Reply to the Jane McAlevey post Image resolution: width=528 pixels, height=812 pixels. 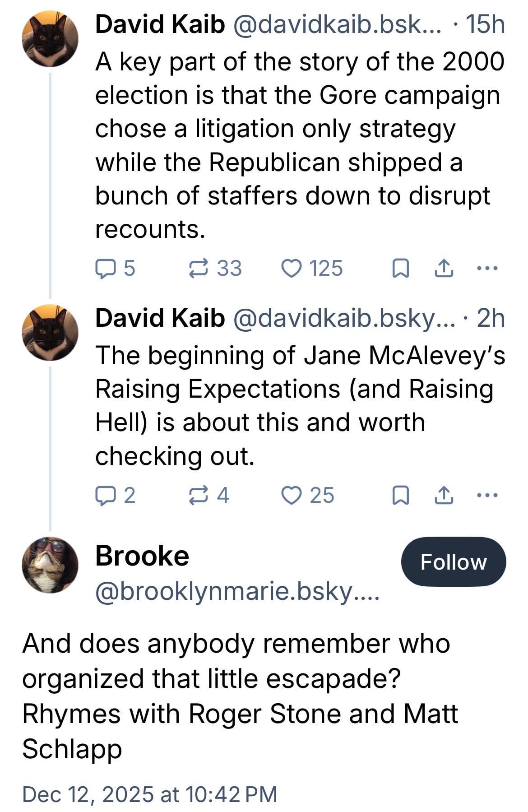[x=105, y=495]
